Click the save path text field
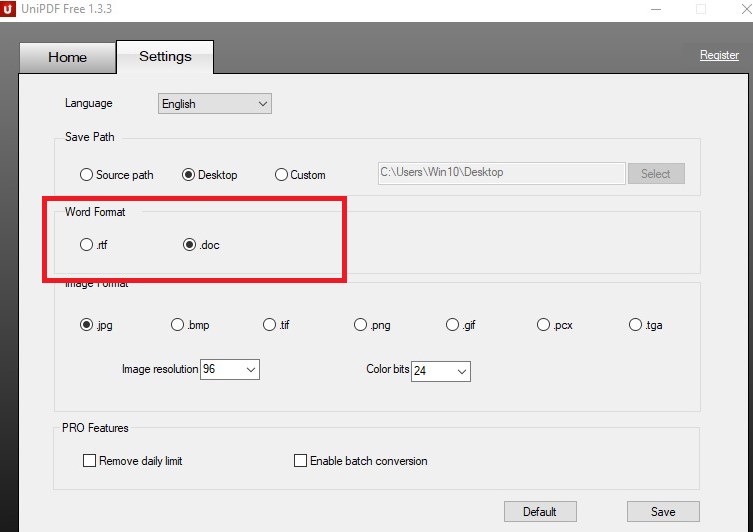This screenshot has height=532, width=753. tap(501, 173)
